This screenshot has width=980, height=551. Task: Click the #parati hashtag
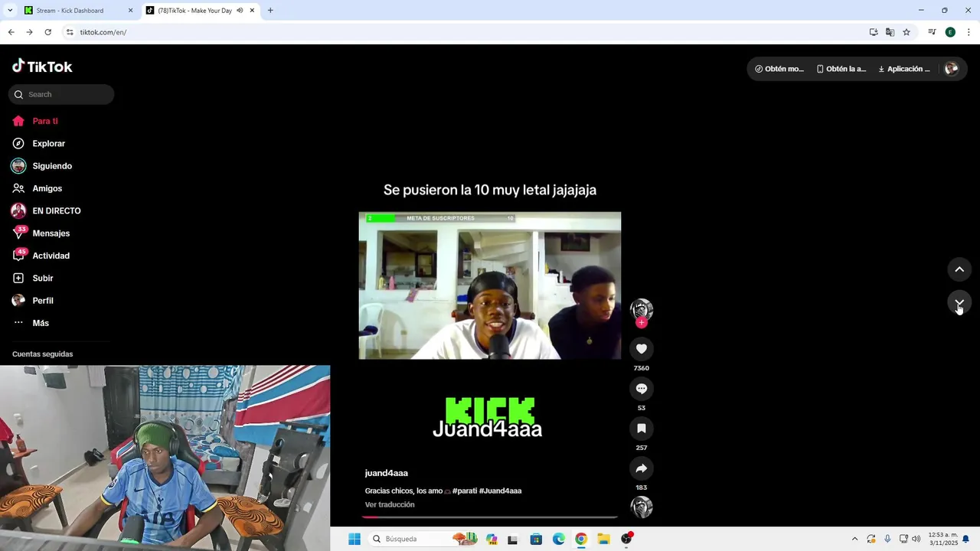click(x=464, y=491)
